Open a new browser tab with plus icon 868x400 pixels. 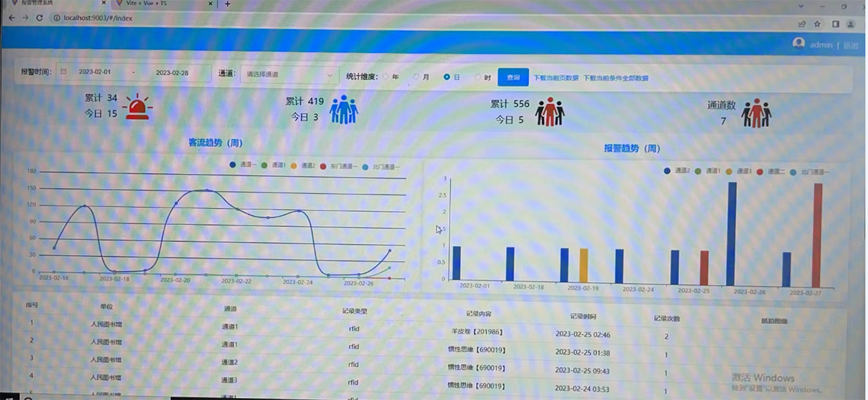228,4
